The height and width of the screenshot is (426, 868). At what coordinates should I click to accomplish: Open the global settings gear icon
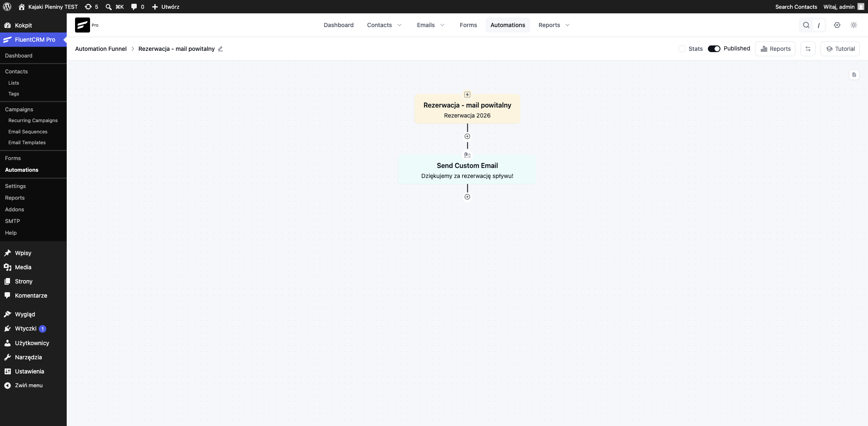point(837,25)
